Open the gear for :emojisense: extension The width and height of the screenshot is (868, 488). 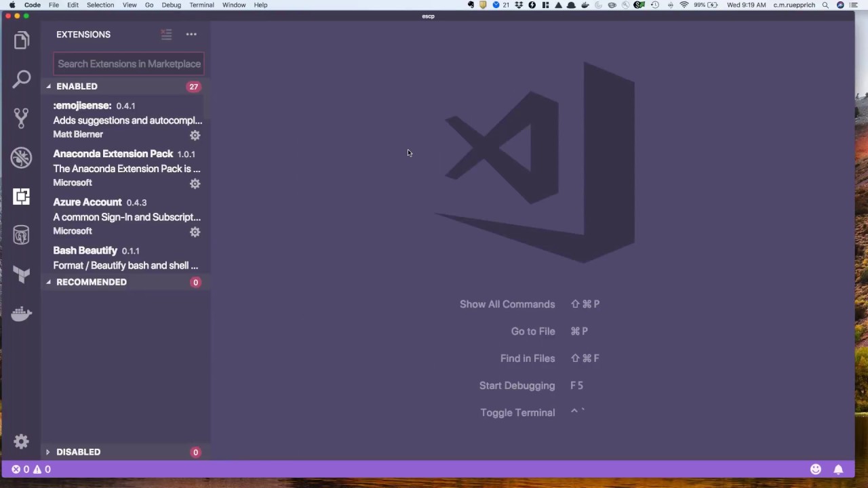[x=195, y=135]
